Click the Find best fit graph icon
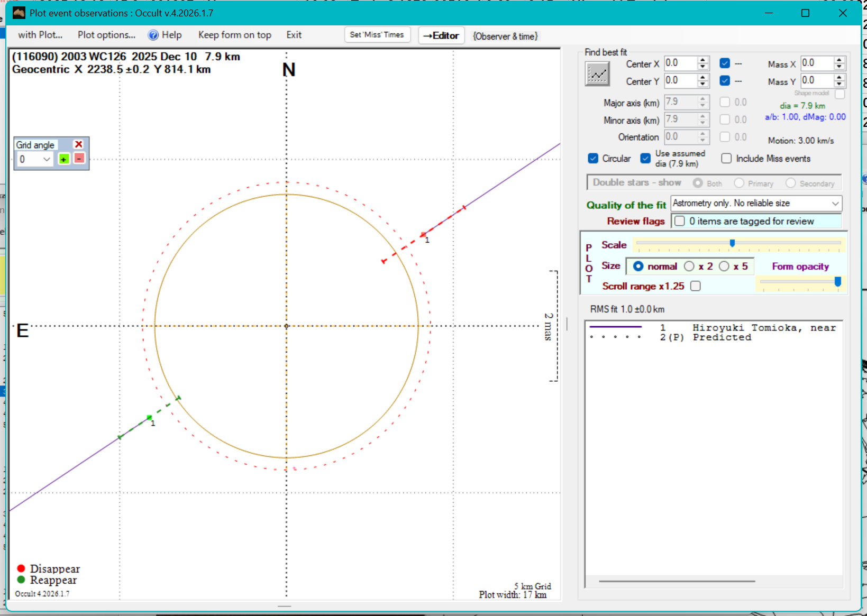The image size is (867, 616). [597, 74]
